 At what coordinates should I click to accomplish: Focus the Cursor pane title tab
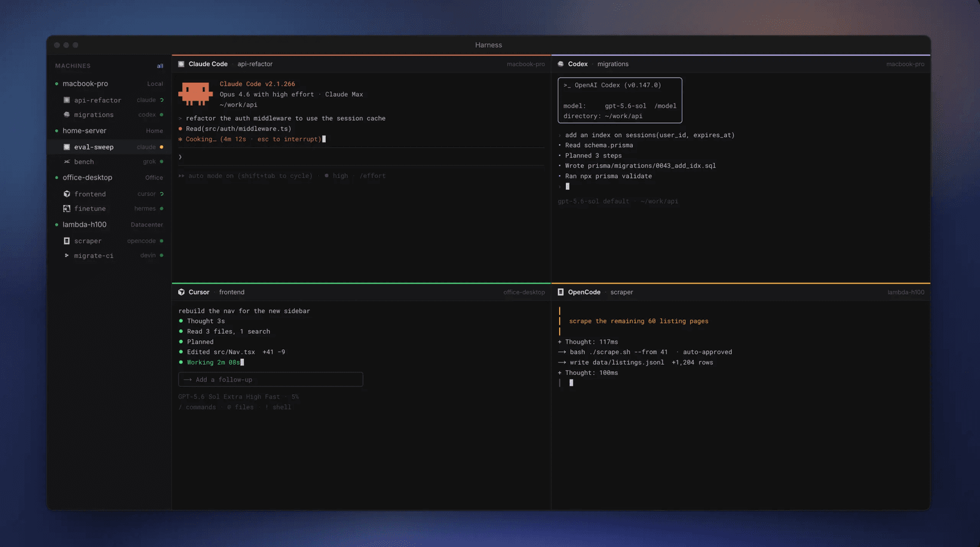click(211, 292)
